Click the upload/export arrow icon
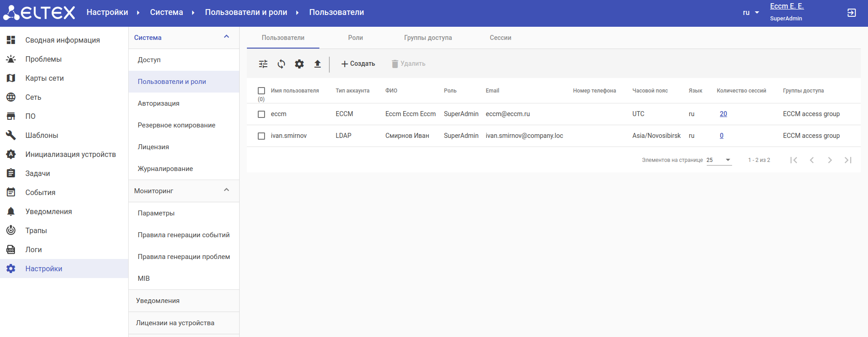This screenshot has width=868, height=337. point(318,64)
